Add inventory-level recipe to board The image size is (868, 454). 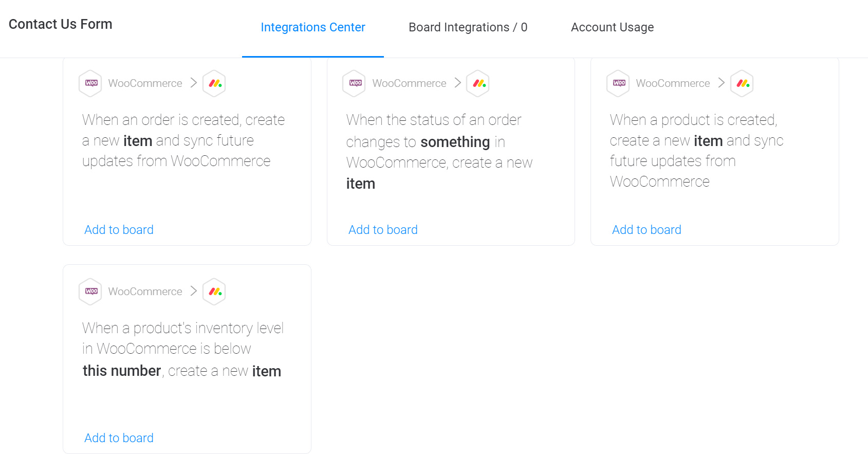119,438
